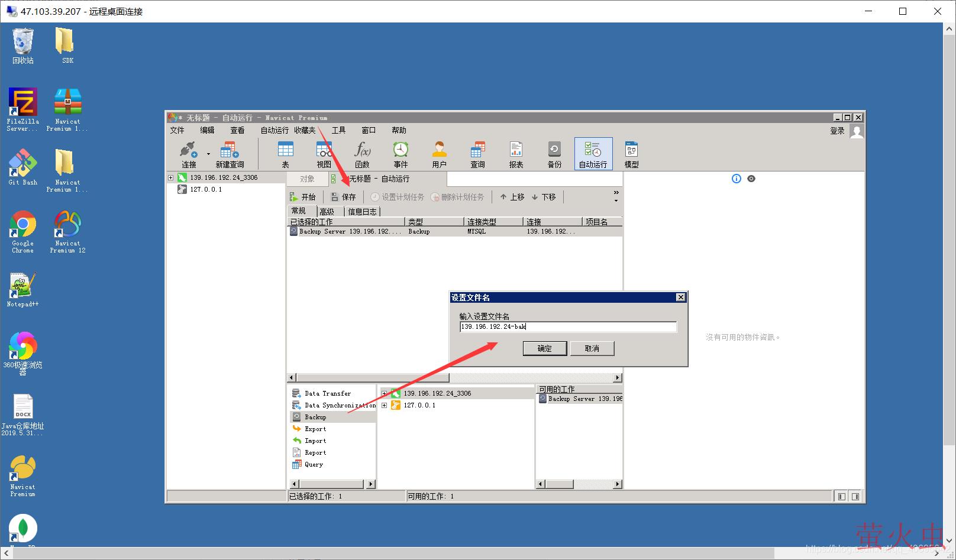Click the 确定 button in dialog
The image size is (956, 560).
544,348
